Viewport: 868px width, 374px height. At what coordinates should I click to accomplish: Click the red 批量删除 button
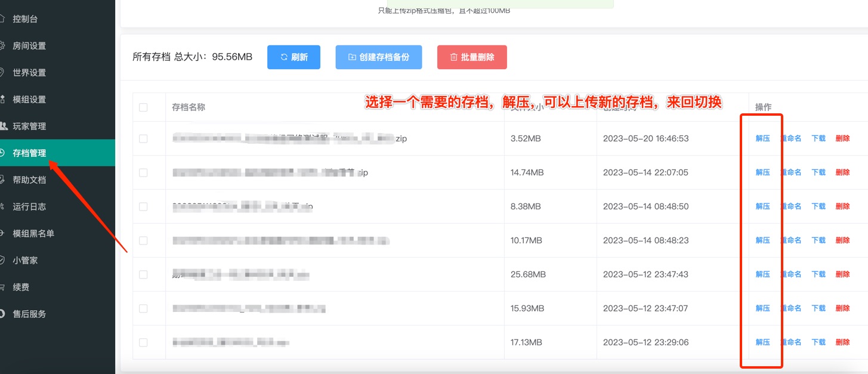(472, 57)
